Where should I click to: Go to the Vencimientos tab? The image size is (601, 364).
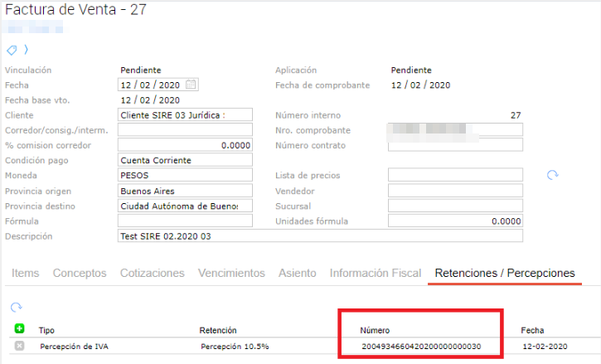(x=231, y=273)
